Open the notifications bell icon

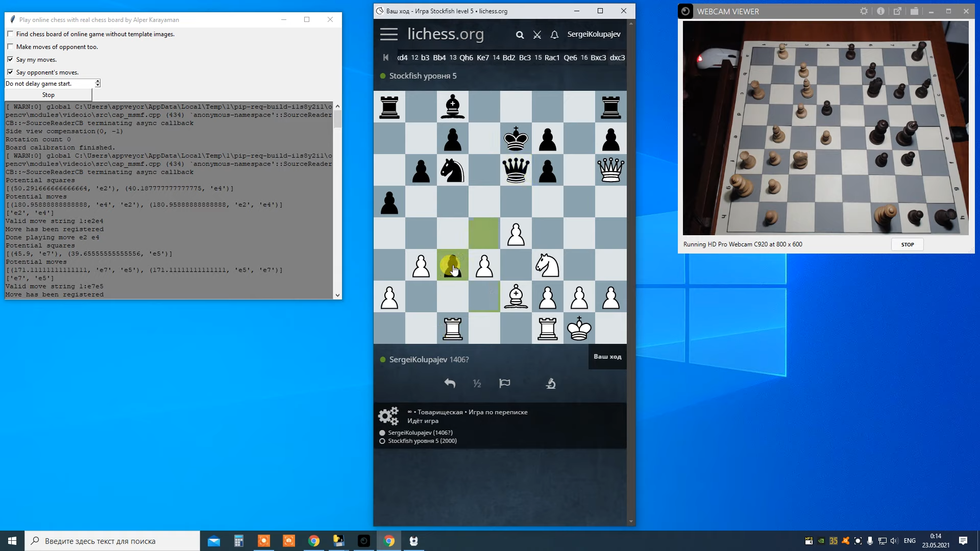(x=554, y=35)
